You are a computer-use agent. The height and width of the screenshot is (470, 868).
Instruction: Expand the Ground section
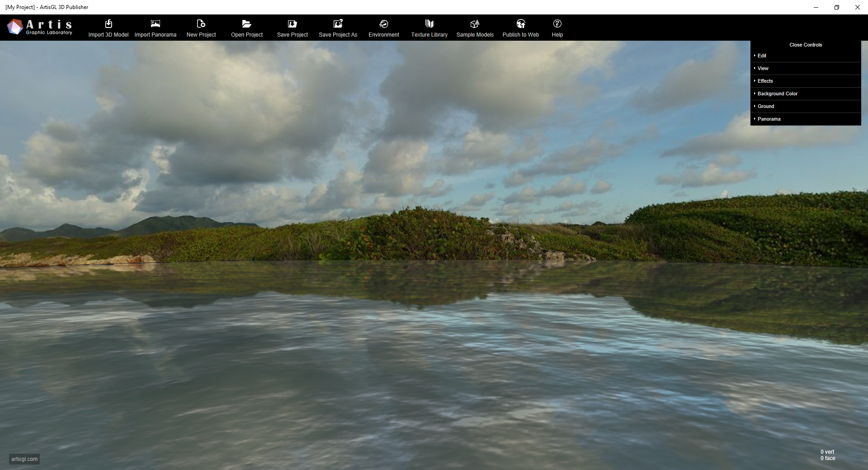(x=806, y=106)
